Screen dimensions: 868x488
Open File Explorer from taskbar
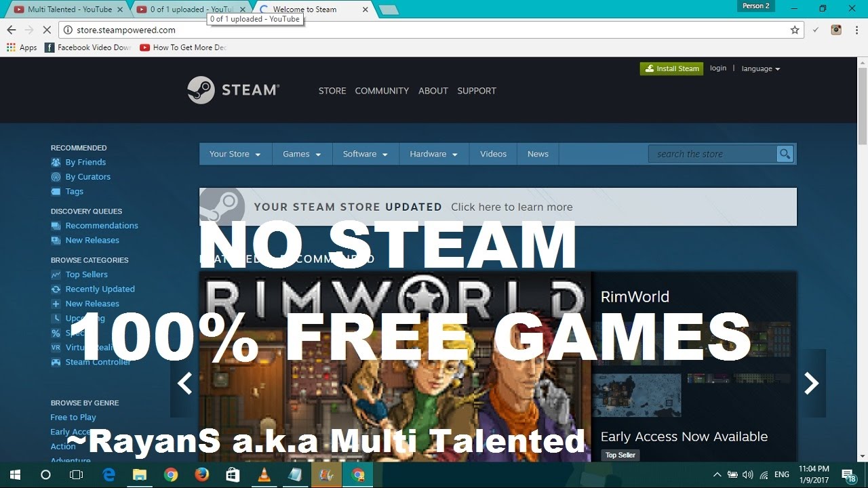coord(140,474)
